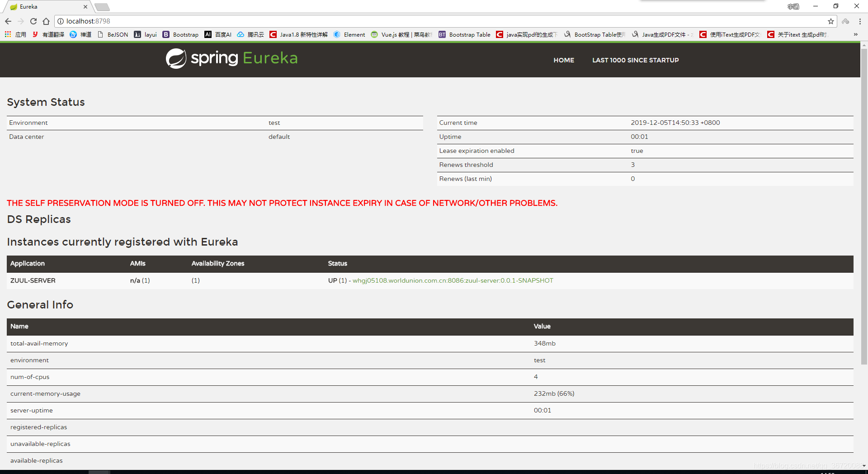Click the DS Replicas heading
Image resolution: width=868 pixels, height=474 pixels.
click(39, 219)
